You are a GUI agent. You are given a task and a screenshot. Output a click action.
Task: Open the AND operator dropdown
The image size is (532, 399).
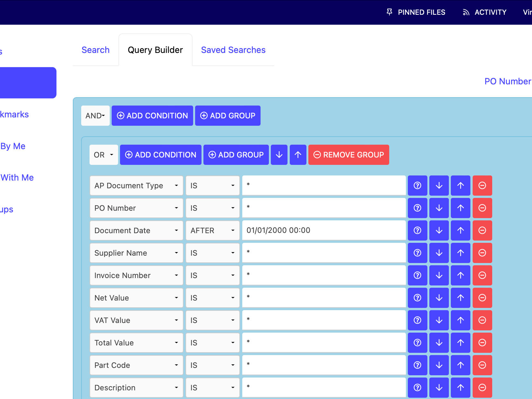tap(95, 115)
